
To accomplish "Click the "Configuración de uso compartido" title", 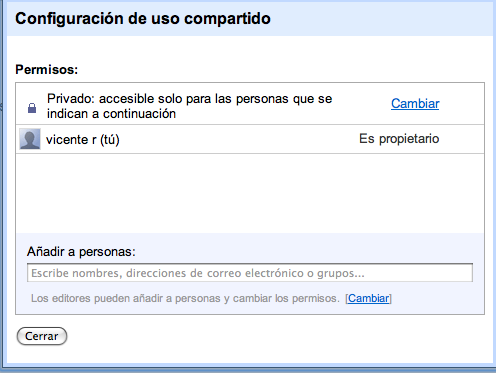I will pyautogui.click(x=143, y=19).
